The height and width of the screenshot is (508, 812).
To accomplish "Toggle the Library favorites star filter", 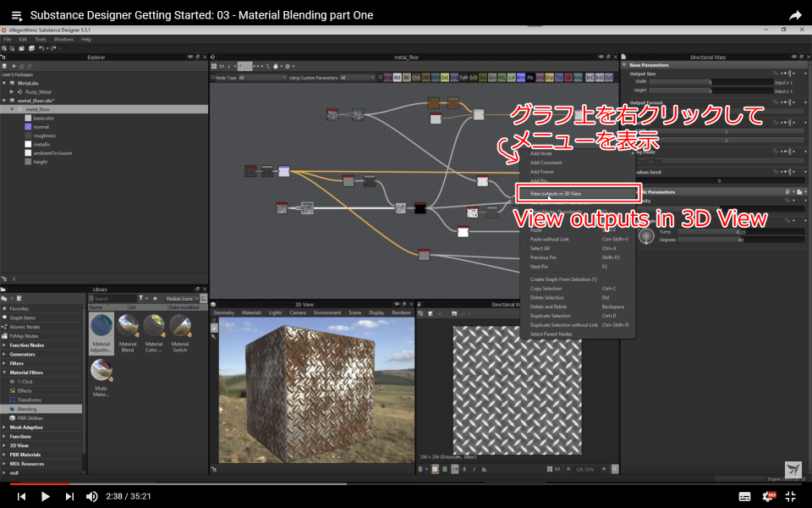I will pos(155,299).
